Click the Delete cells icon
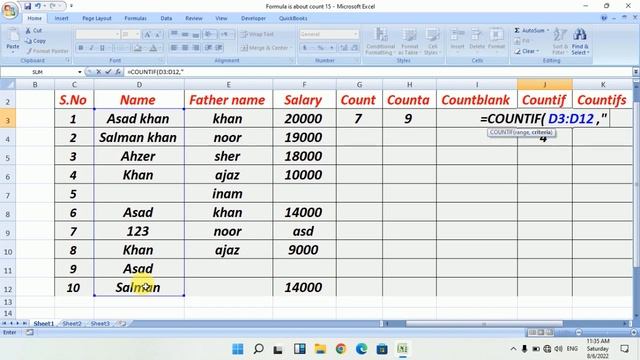Viewport: 640px width, 360px height. pos(476,34)
